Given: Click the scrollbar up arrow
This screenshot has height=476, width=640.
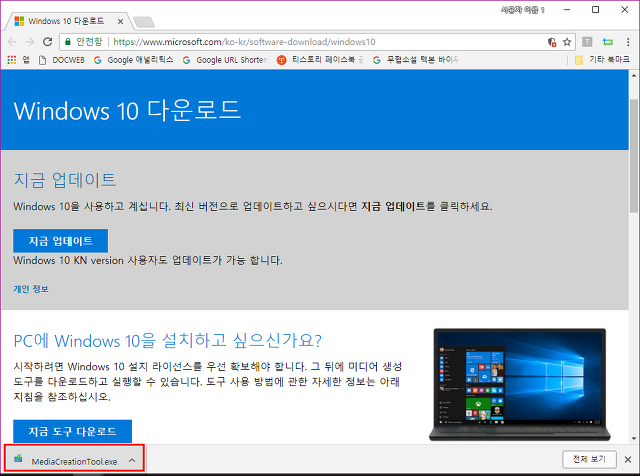Looking at the screenshot, I should pyautogui.click(x=633, y=76).
